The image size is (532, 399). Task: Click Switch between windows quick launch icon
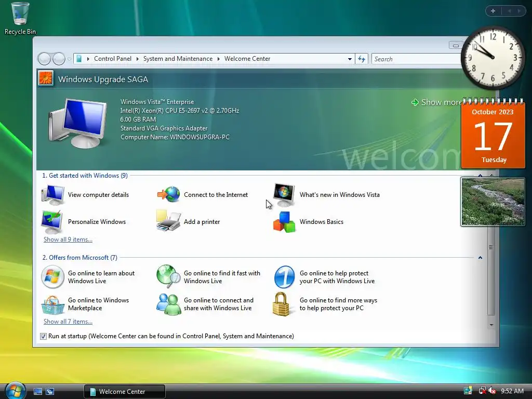(x=50, y=392)
